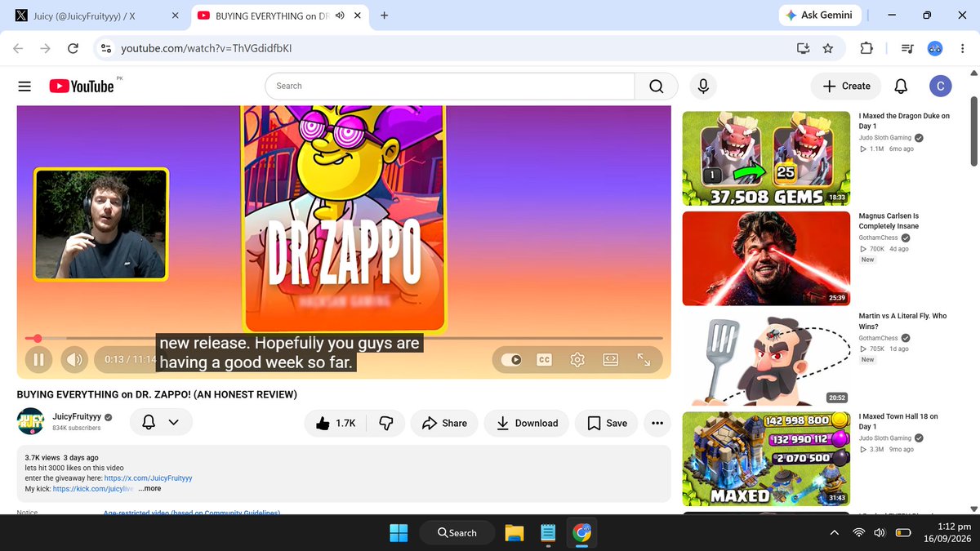The width and height of the screenshot is (980, 551).
Task: Open the JuicyFruityyy channel name link
Action: click(x=76, y=416)
